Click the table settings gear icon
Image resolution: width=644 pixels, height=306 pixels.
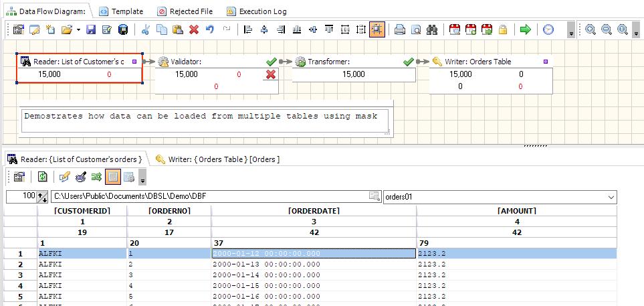pos(129,177)
